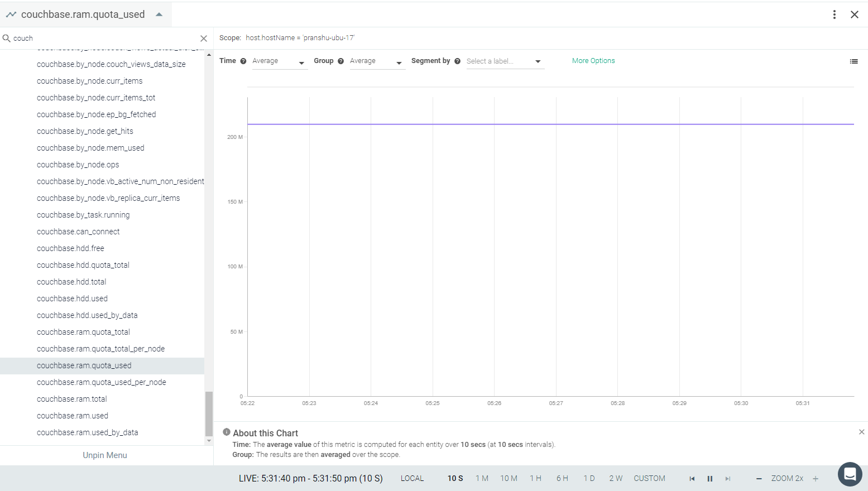868x491 pixels.
Task: Clear the metric search field
Action: pyautogui.click(x=204, y=38)
